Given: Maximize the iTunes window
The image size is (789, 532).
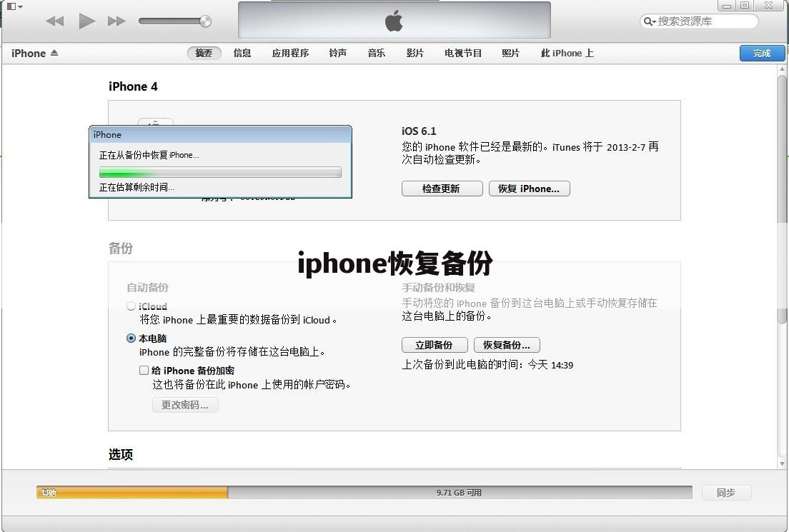Looking at the screenshot, I should [745, 6].
